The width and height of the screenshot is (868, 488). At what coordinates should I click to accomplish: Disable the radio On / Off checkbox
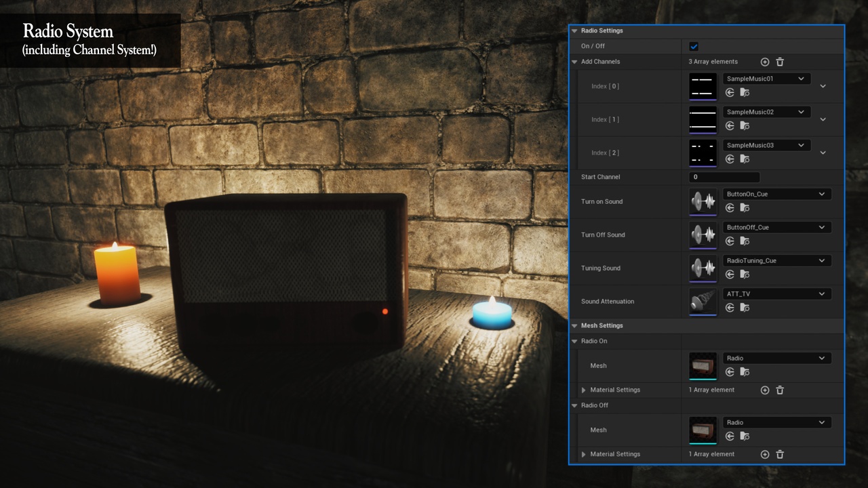click(x=693, y=46)
